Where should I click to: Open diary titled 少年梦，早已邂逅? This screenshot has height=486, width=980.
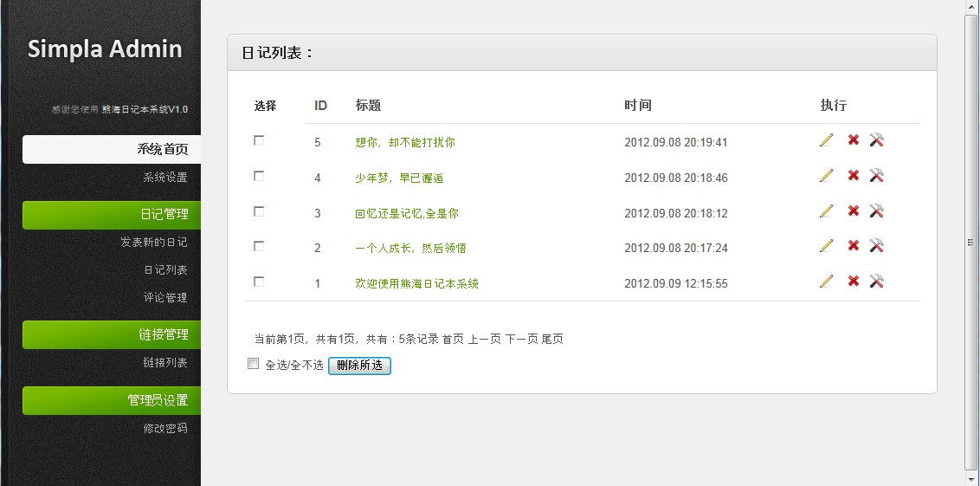(399, 178)
